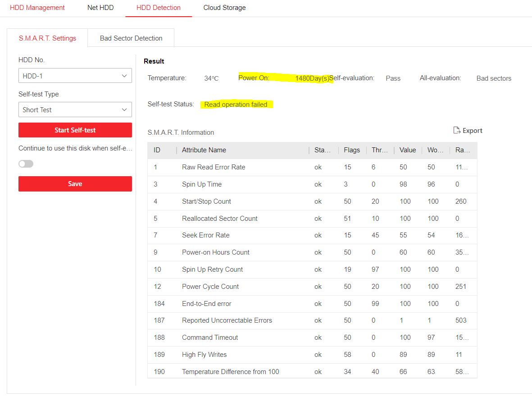This screenshot has height=397, width=532.
Task: Open the HDD No. dropdown showing HDD-1
Action: tap(75, 76)
